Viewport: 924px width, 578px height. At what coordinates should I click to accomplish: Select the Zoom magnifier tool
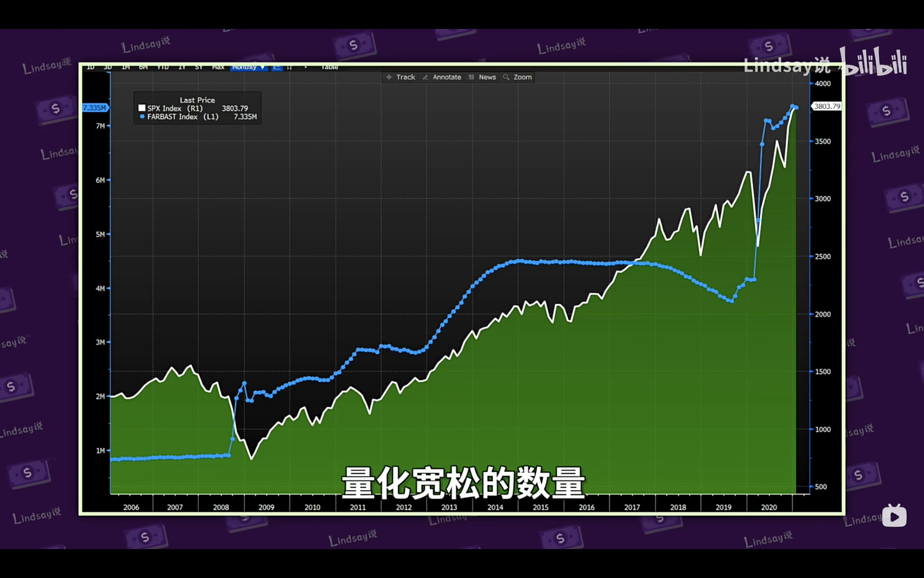(517, 77)
